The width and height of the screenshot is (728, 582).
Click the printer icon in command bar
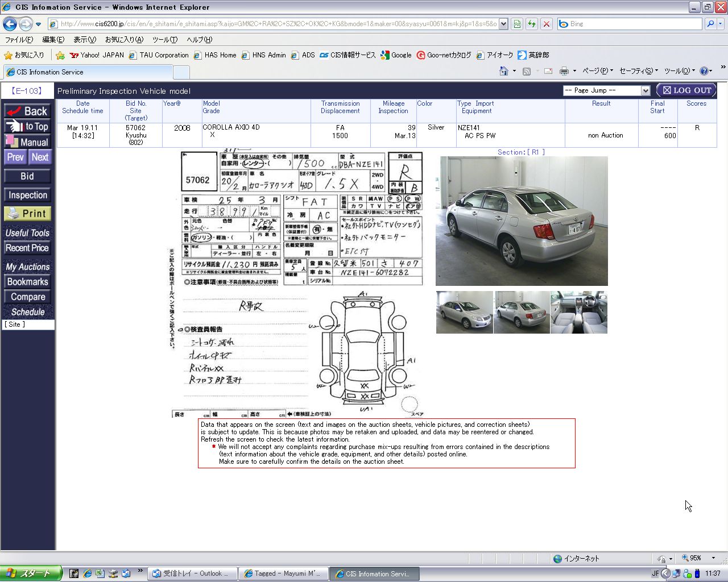click(564, 71)
